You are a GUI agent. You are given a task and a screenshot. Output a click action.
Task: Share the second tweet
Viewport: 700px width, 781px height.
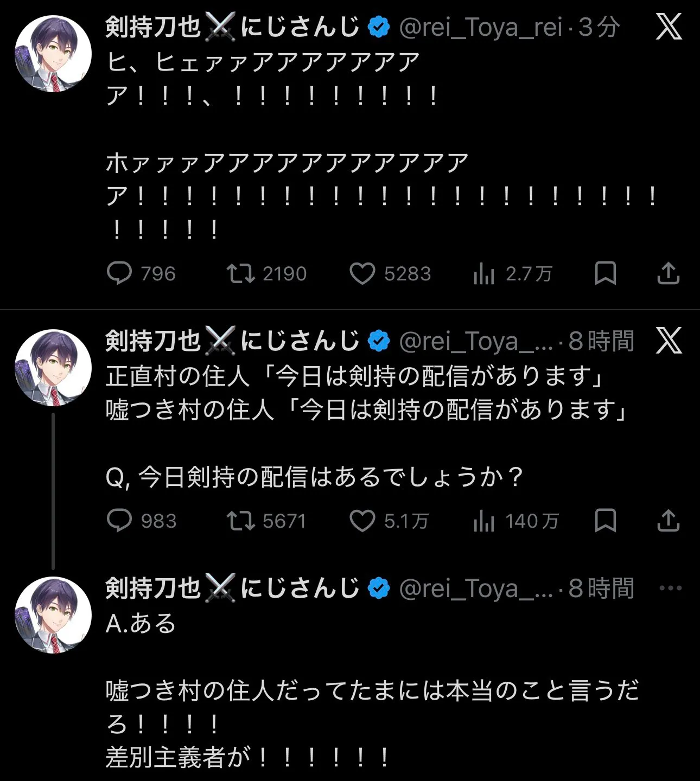[x=668, y=521]
